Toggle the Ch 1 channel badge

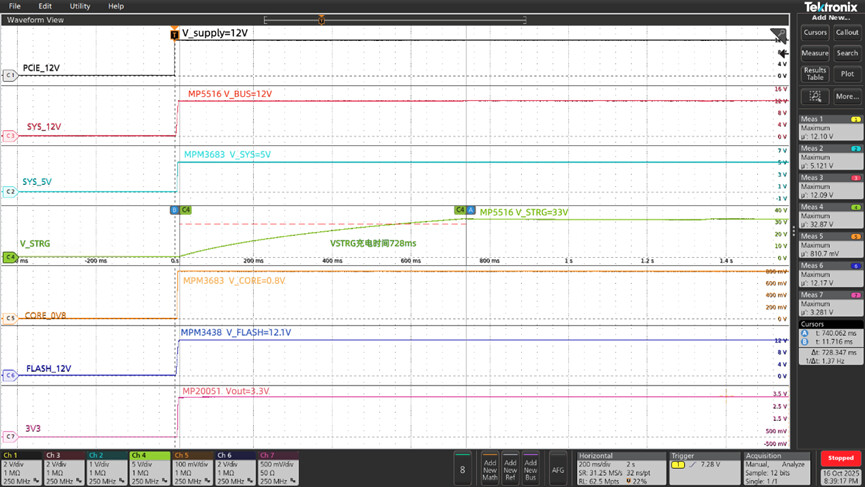21,467
